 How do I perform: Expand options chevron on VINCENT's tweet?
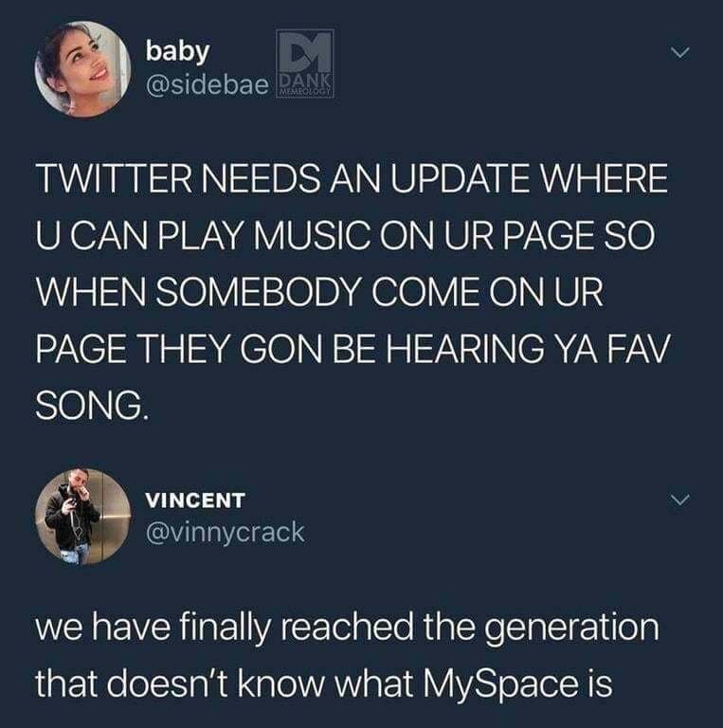(680, 500)
